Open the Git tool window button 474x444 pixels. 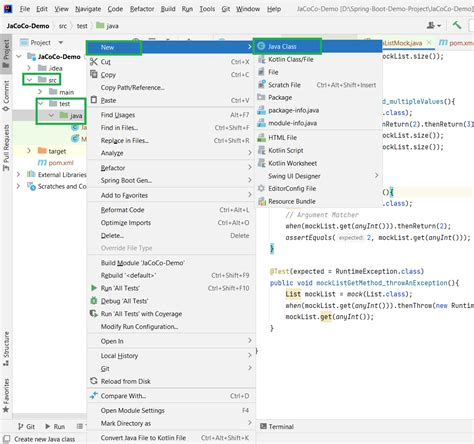26,426
